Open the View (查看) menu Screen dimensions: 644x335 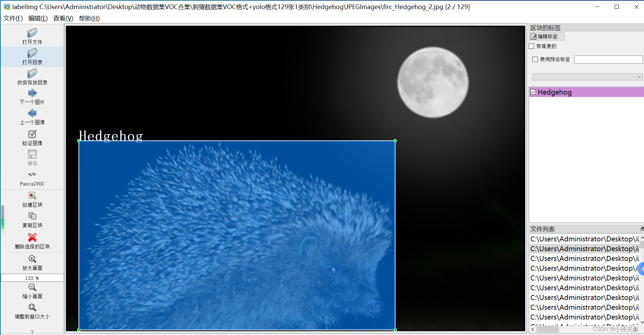pyautogui.click(x=63, y=18)
